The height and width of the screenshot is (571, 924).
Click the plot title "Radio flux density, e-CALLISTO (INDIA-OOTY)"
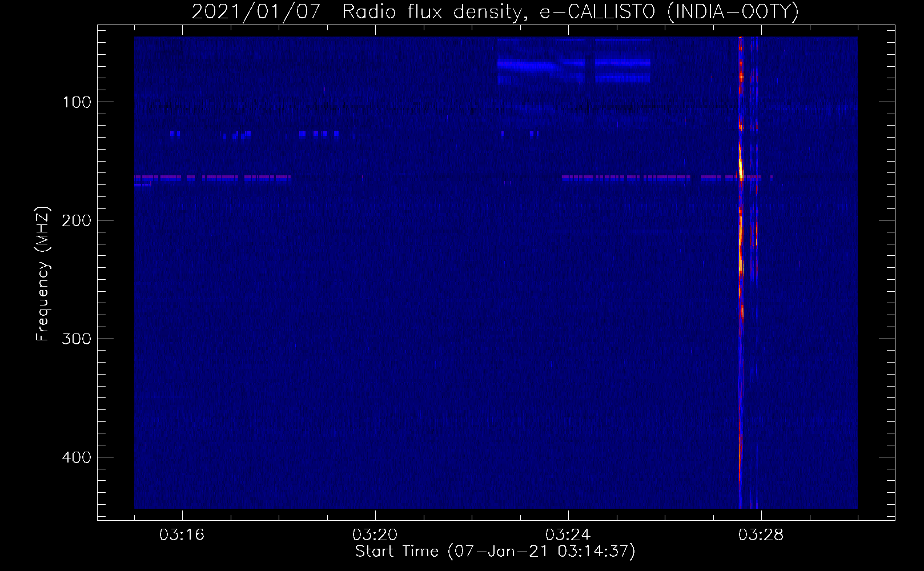tap(570, 11)
